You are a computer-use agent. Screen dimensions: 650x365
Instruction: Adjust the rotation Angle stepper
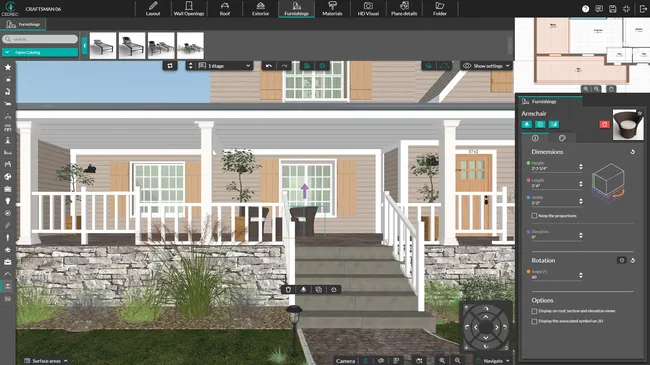point(580,275)
